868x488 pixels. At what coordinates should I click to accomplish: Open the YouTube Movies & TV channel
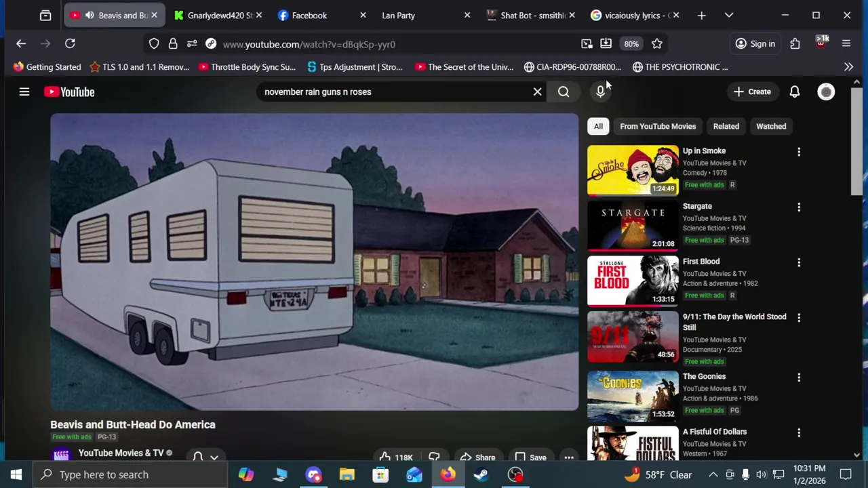coord(121,453)
